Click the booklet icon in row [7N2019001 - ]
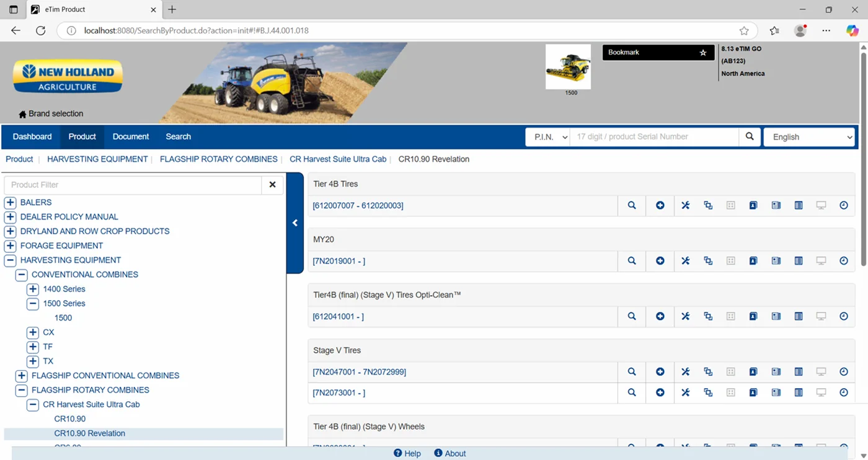The image size is (868, 460). click(x=776, y=261)
